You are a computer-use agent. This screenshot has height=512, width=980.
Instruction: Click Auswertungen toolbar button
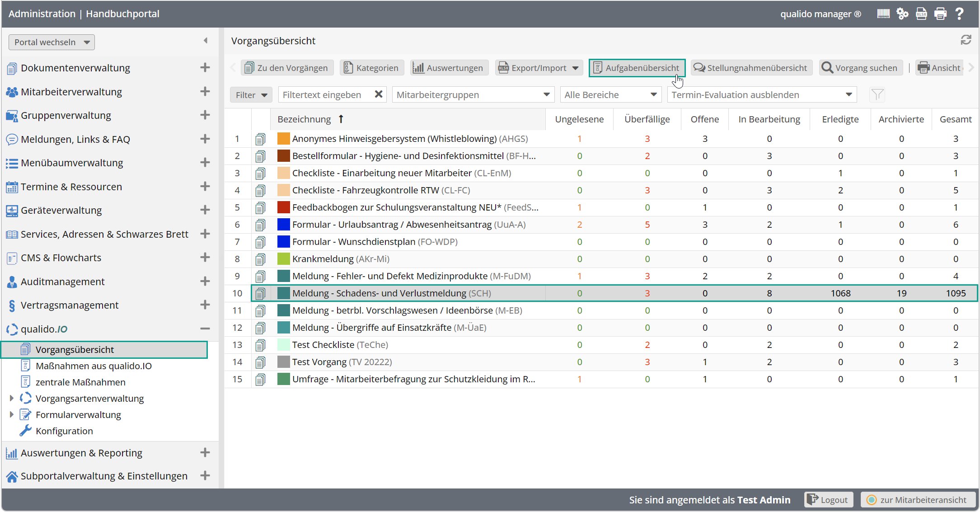pyautogui.click(x=450, y=68)
